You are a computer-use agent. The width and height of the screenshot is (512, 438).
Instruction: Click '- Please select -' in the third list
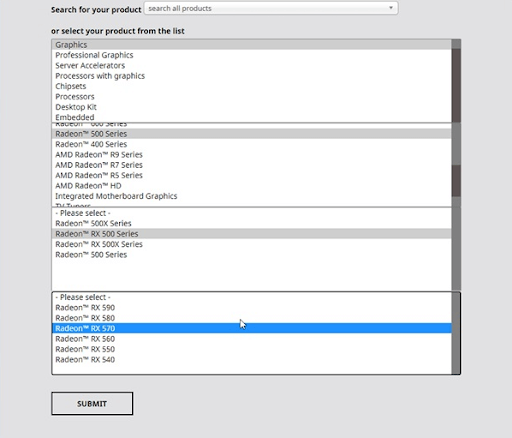coord(252,213)
